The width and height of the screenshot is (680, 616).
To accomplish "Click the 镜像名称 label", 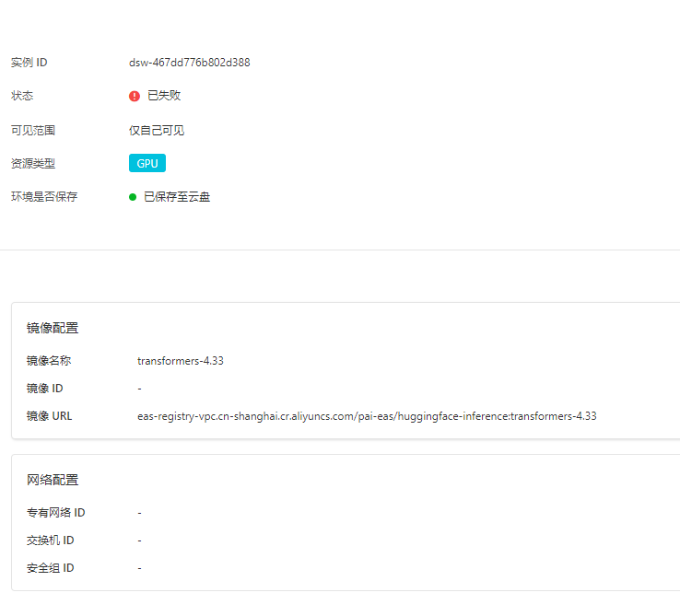I will [49, 361].
